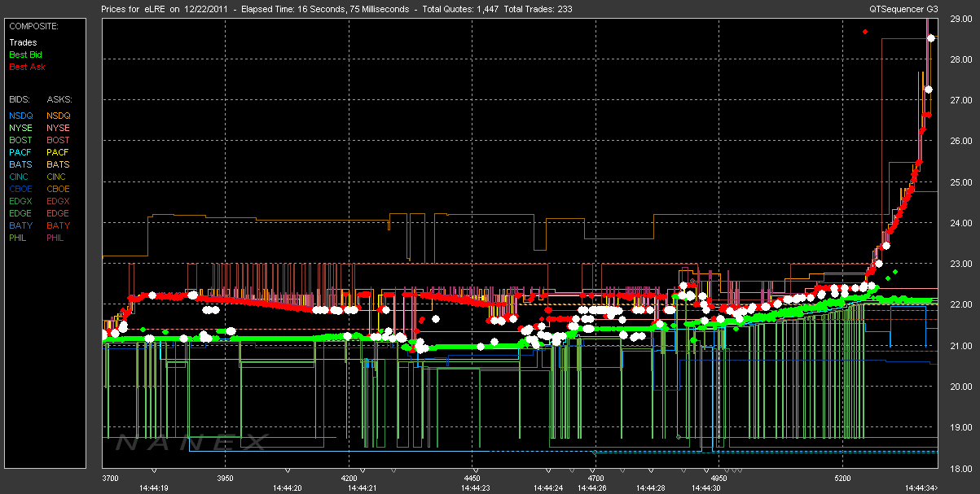This screenshot has width=980, height=494.
Task: Click BATY in the ASKS column
Action: pos(58,225)
